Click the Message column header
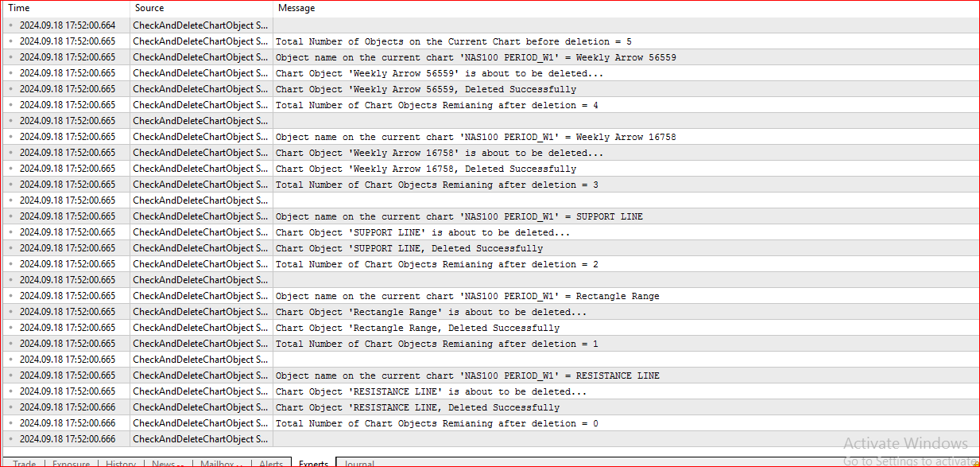980x467 pixels. click(x=296, y=8)
